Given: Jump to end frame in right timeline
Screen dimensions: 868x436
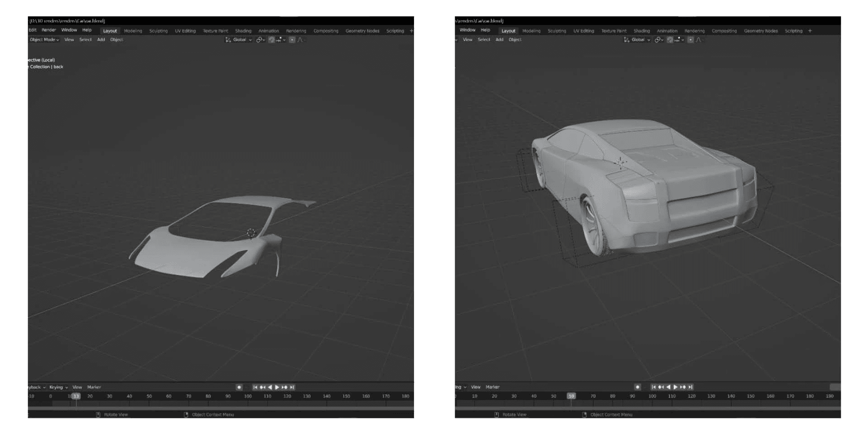Looking at the screenshot, I should (690, 387).
